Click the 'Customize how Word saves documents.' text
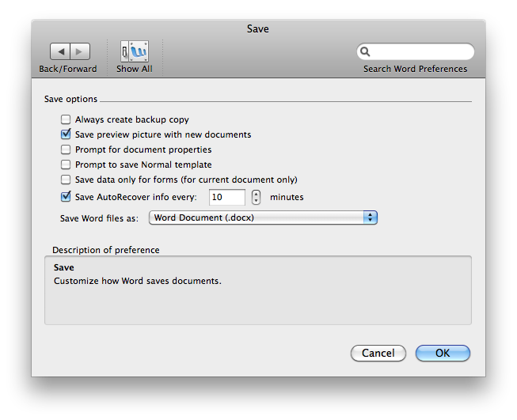 (x=138, y=281)
